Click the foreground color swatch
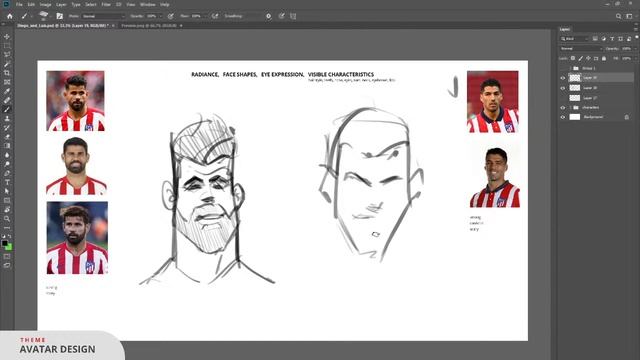This screenshot has width=640, height=360. [5, 243]
